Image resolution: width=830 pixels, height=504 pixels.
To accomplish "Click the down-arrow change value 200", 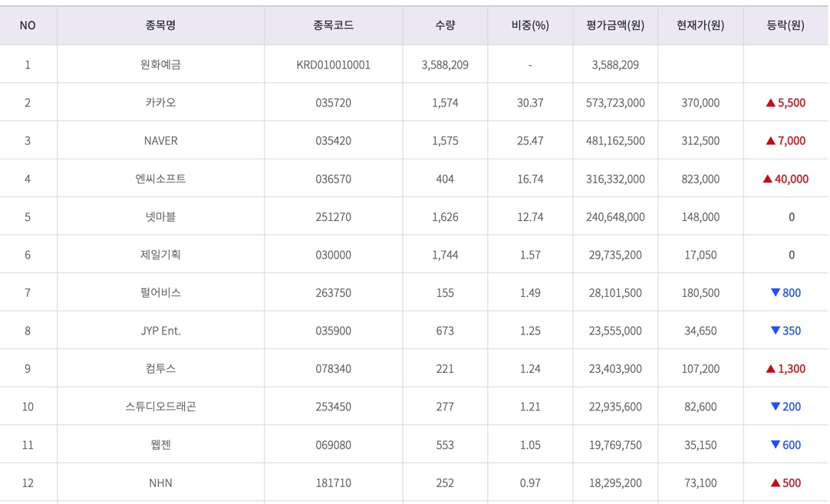I will [786, 407].
